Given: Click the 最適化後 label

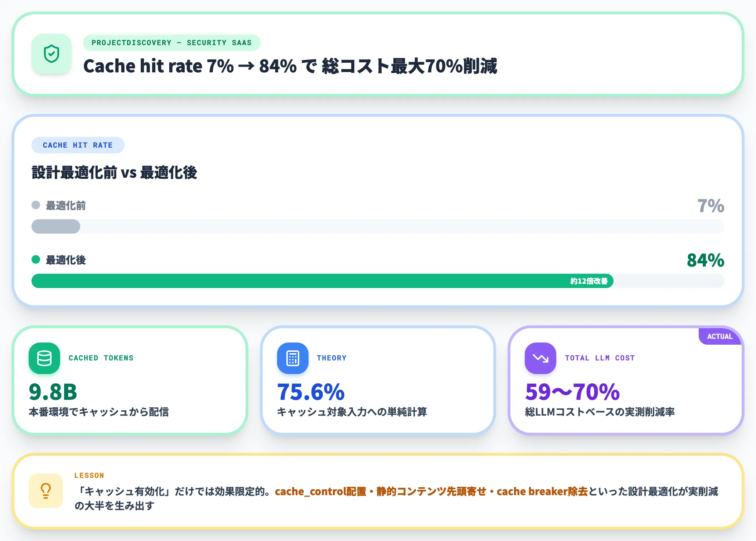Looking at the screenshot, I should pyautogui.click(x=66, y=260).
